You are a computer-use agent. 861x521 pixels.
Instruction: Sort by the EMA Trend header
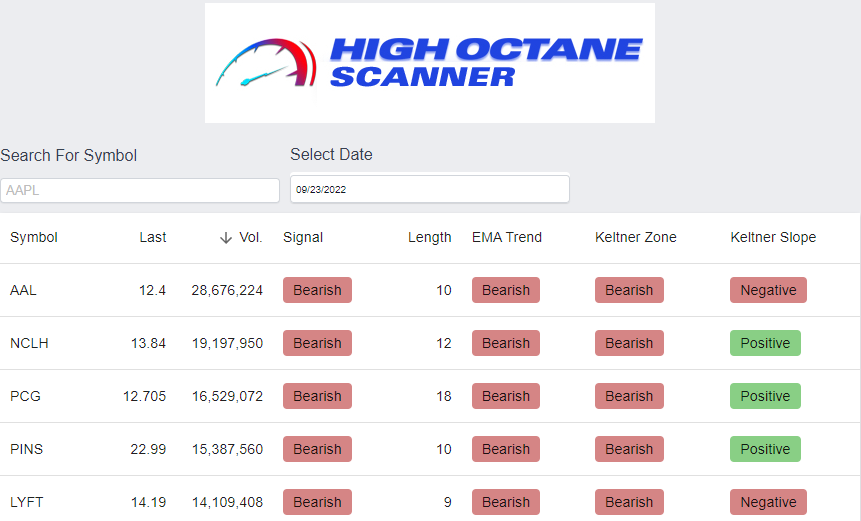pos(507,237)
